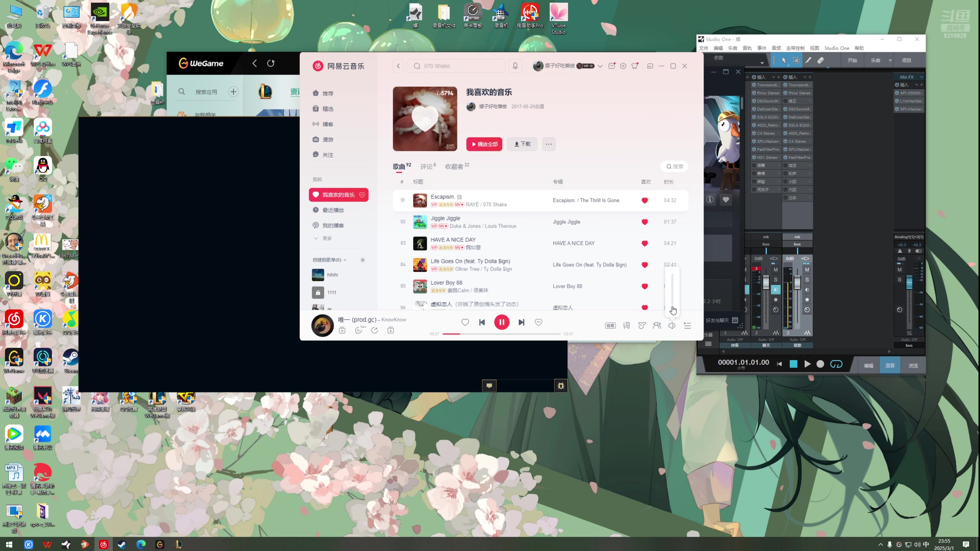Mute the 唱歌 channel in Studio One
This screenshot has height=551, width=980.
coord(807,270)
